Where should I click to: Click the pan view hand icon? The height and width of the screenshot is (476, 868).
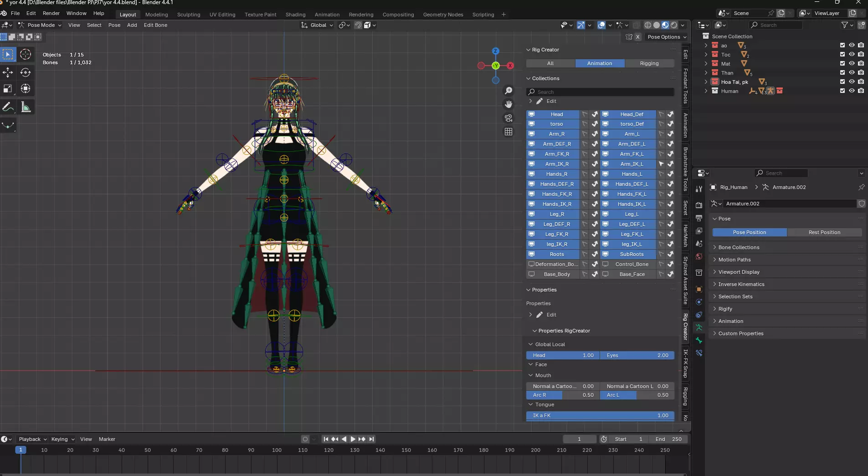tap(508, 104)
